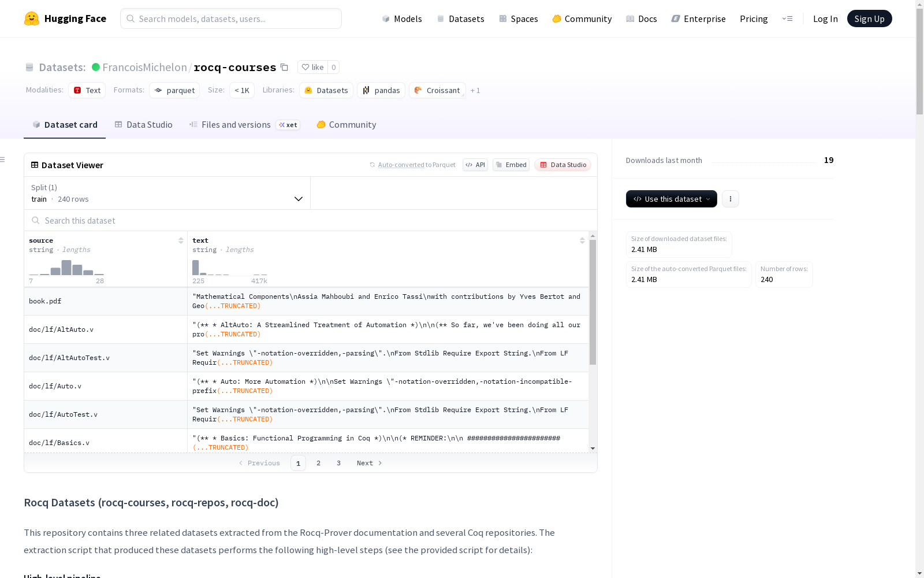Select the doc/lf/AltAuto.v row
The height and width of the screenshot is (578, 924).
point(306,329)
